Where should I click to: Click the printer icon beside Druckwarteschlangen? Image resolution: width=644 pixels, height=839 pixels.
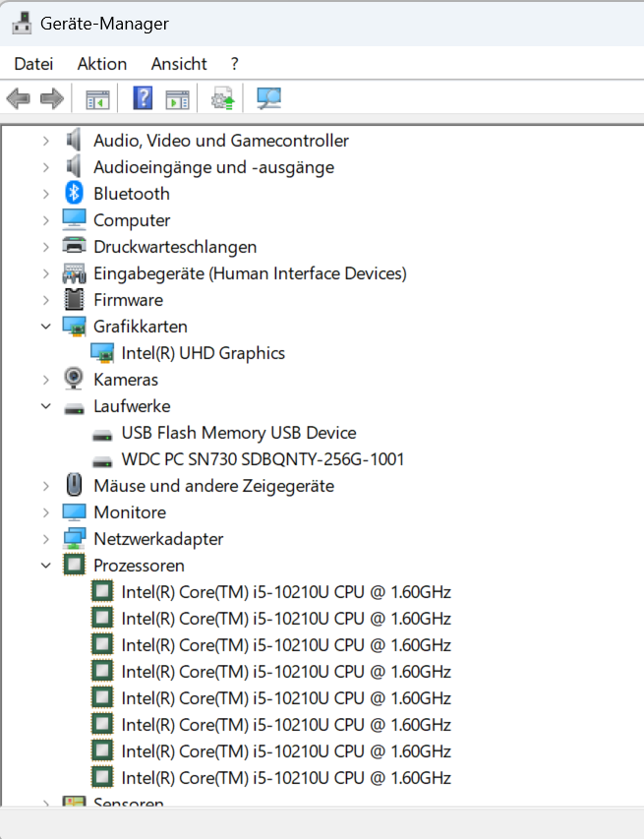[74, 246]
